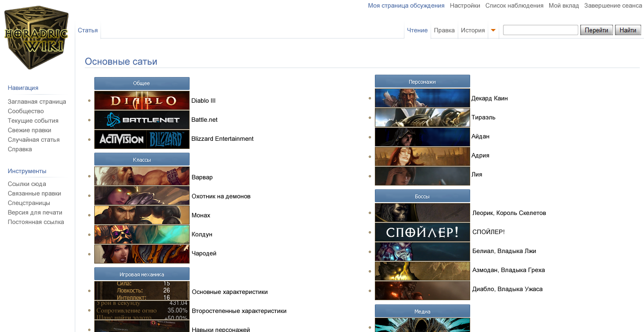Screen dimensions: 644x332
Task: Click the Игровая механика section header
Action: pyautogui.click(x=142, y=274)
